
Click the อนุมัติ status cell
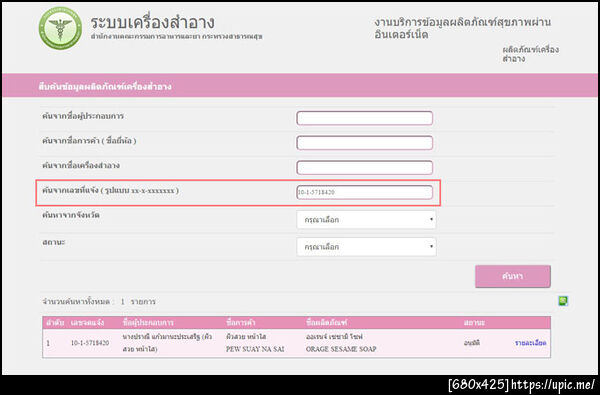click(x=471, y=343)
